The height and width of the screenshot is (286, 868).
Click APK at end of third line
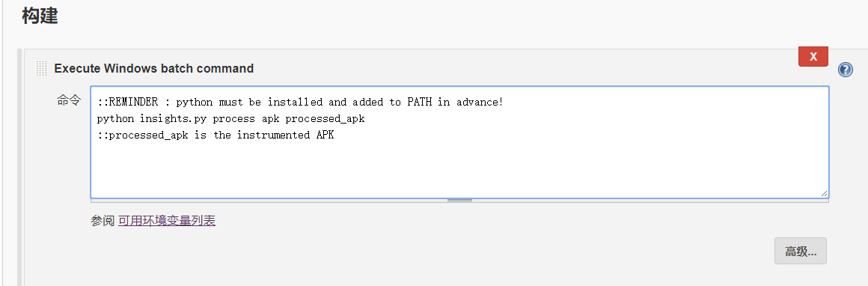[325, 135]
